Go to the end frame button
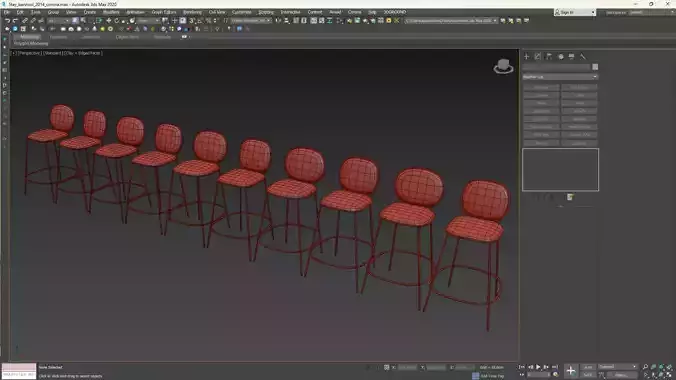676x380 pixels. (555, 367)
